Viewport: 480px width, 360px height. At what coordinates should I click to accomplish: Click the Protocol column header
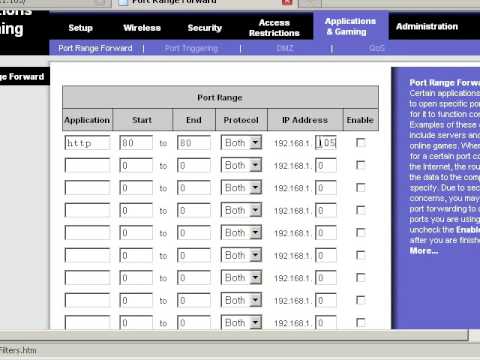(x=241, y=120)
